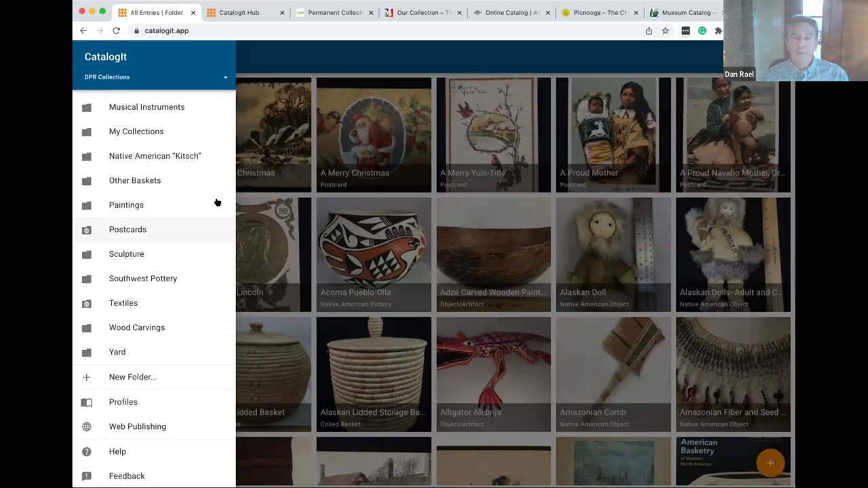
Task: Select the Sculpture folder label
Action: [x=126, y=254]
